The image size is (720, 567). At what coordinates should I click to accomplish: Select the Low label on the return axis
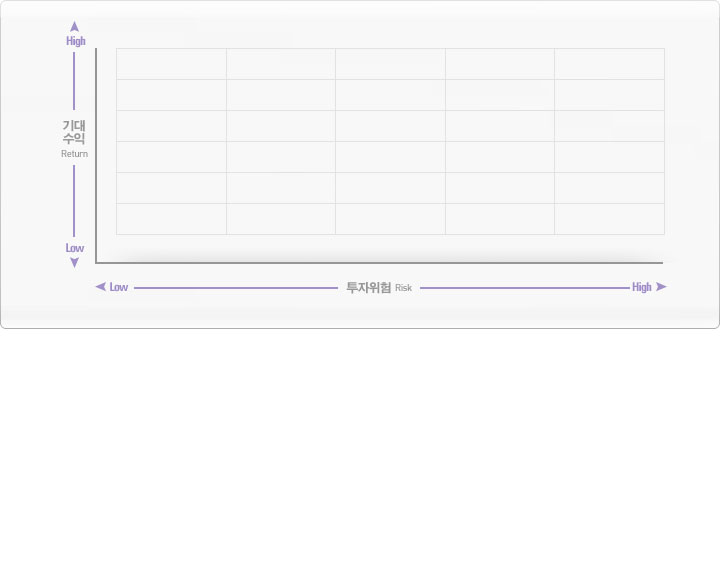tap(75, 248)
